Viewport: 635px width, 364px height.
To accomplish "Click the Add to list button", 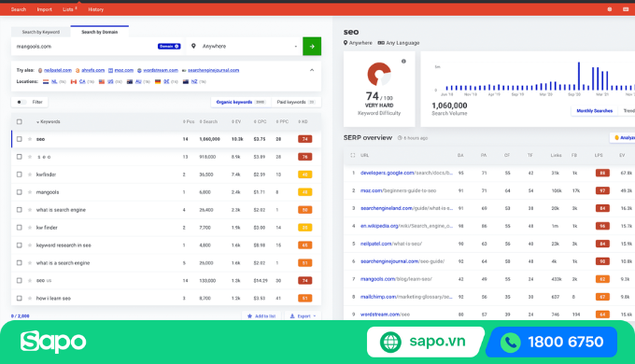I will [x=261, y=315].
